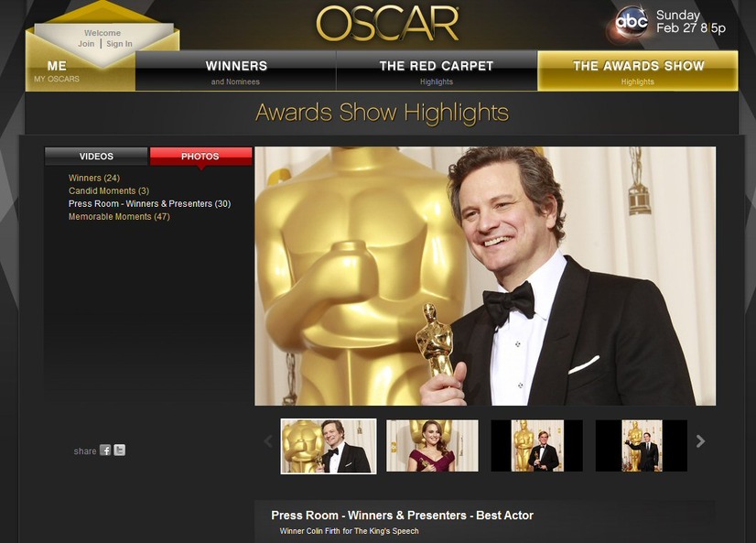The image size is (756, 543).
Task: Open the ME My Oscars tab
Action: click(x=57, y=71)
